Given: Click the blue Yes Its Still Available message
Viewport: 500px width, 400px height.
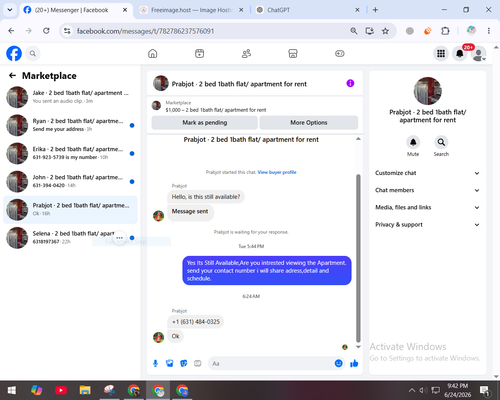Looking at the screenshot, I should (267, 270).
